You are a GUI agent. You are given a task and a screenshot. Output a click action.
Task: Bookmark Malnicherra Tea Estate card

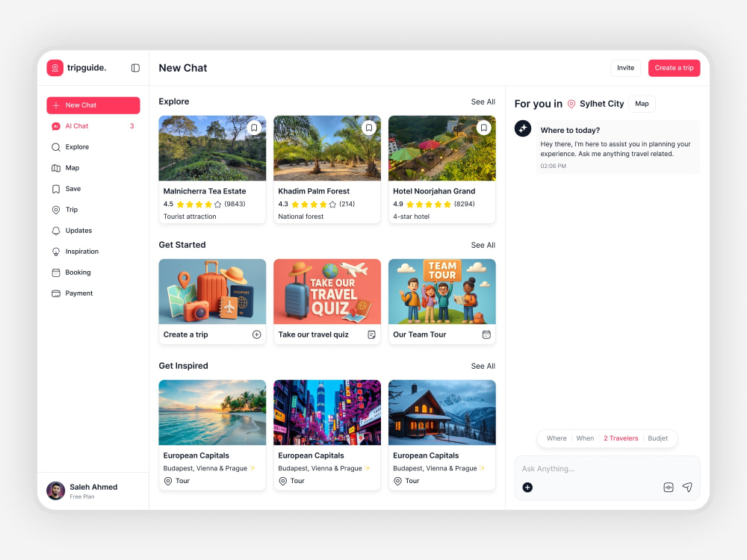coord(254,128)
